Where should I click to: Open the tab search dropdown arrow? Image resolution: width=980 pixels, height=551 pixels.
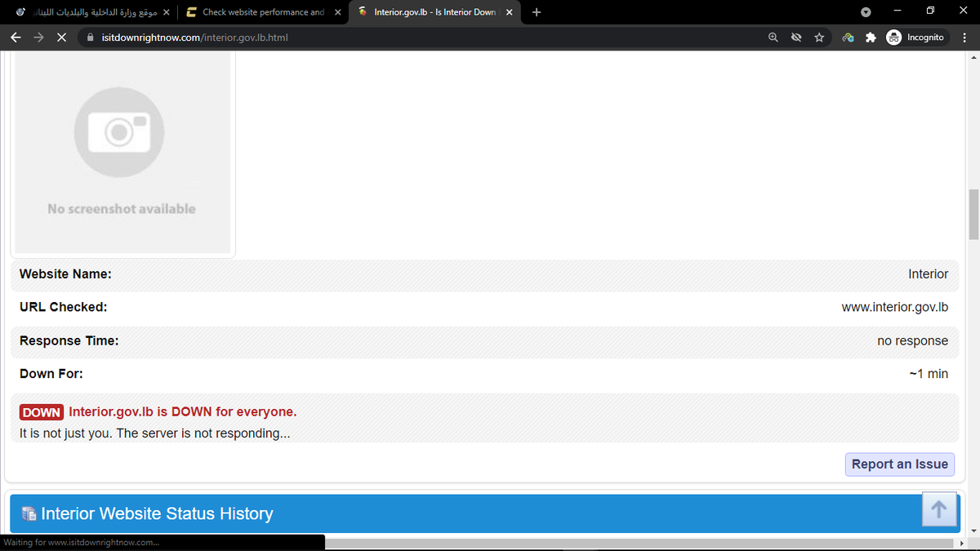(866, 12)
